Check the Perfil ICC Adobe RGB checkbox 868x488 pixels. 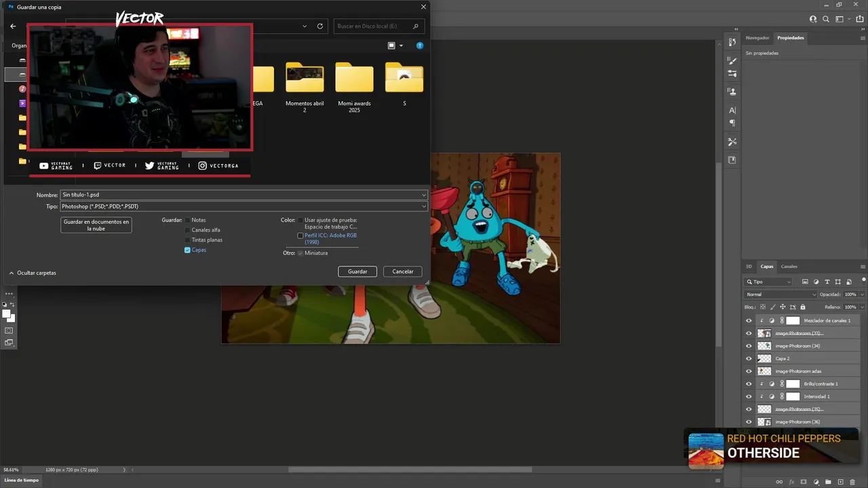300,236
